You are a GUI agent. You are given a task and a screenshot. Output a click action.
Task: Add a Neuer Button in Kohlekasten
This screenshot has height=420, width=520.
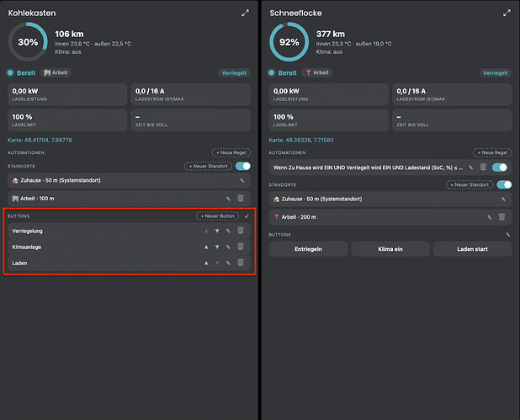218,216
